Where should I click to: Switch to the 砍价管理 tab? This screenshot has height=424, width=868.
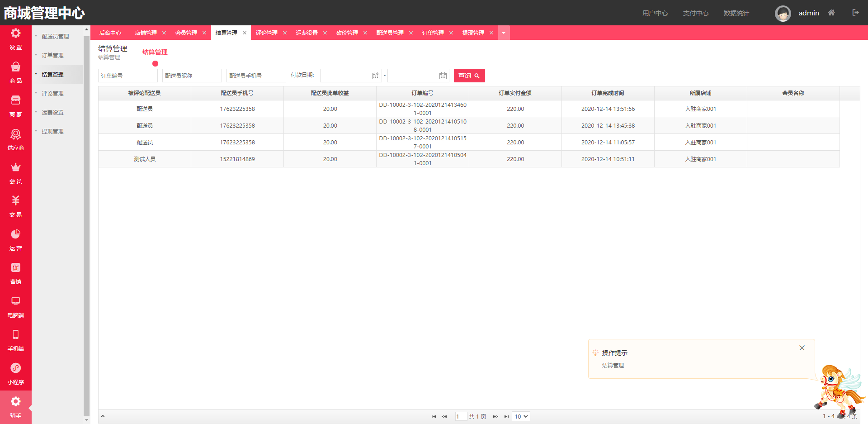pos(347,33)
